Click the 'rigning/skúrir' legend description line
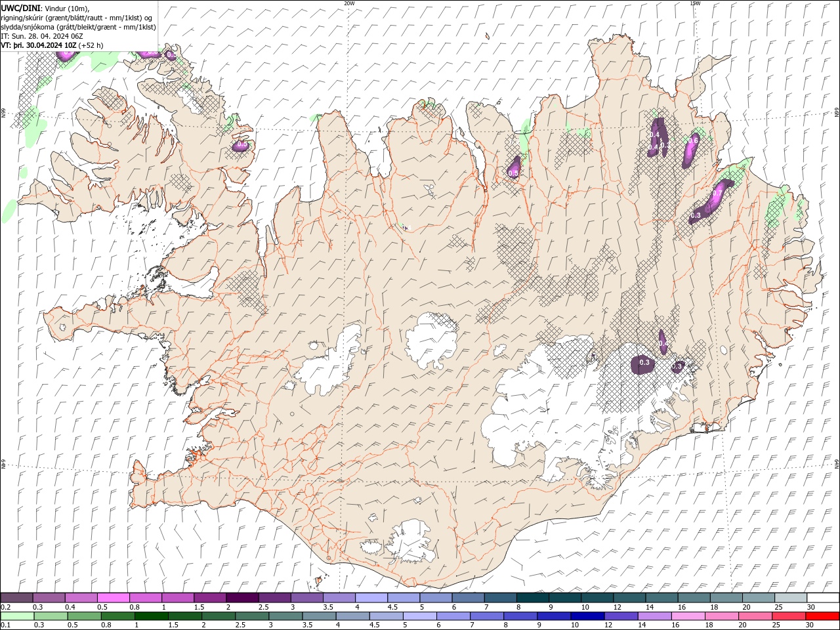 pyautogui.click(x=77, y=17)
